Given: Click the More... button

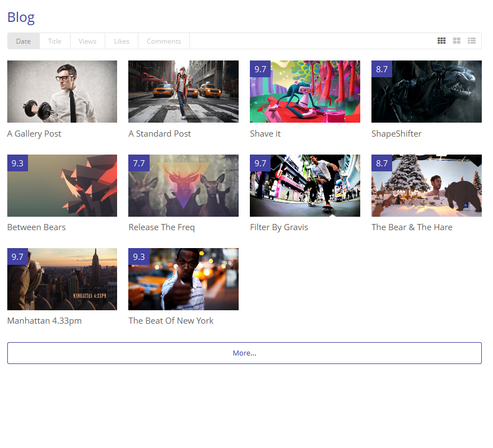Looking at the screenshot, I should pos(244,353).
